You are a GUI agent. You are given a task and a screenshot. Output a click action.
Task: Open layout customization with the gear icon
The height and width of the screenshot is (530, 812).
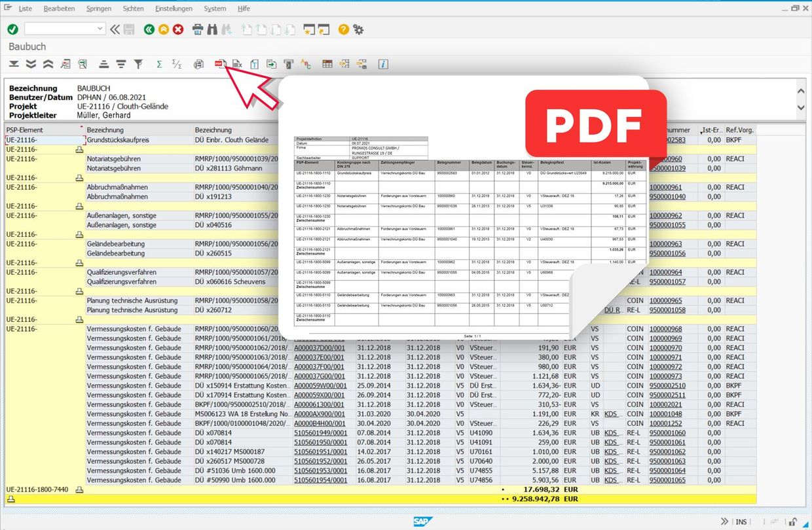click(x=358, y=29)
